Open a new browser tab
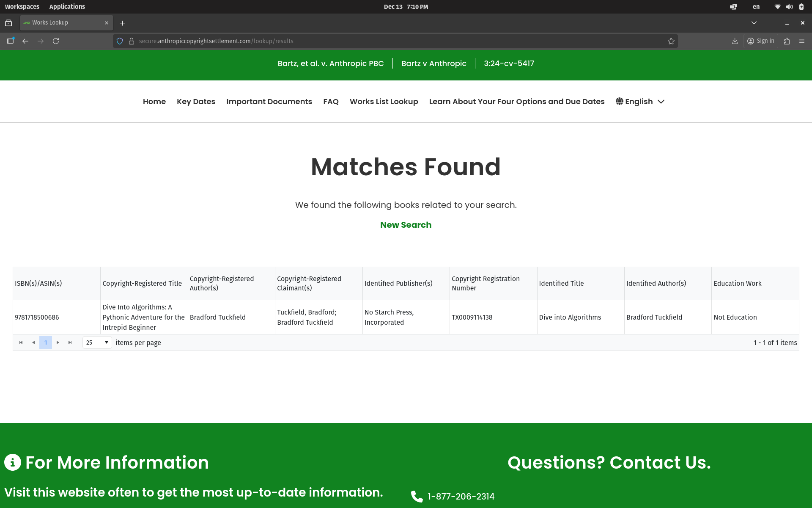Image resolution: width=812 pixels, height=508 pixels. (123, 23)
